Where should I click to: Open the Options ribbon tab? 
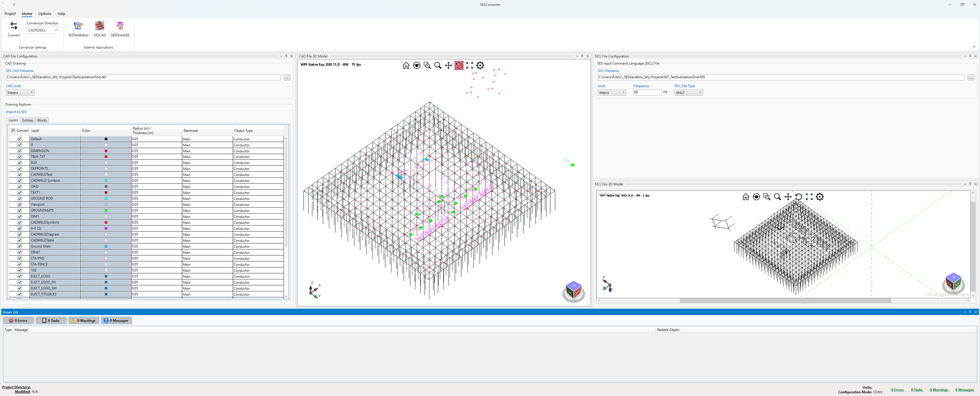(45, 14)
